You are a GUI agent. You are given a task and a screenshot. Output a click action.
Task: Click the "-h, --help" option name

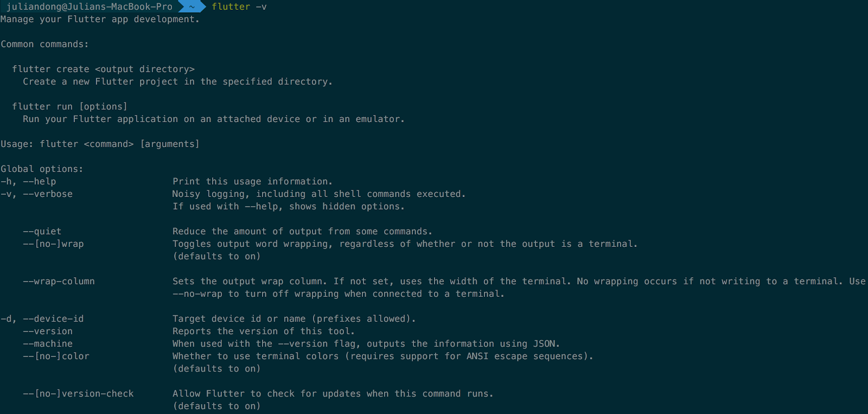[28, 181]
